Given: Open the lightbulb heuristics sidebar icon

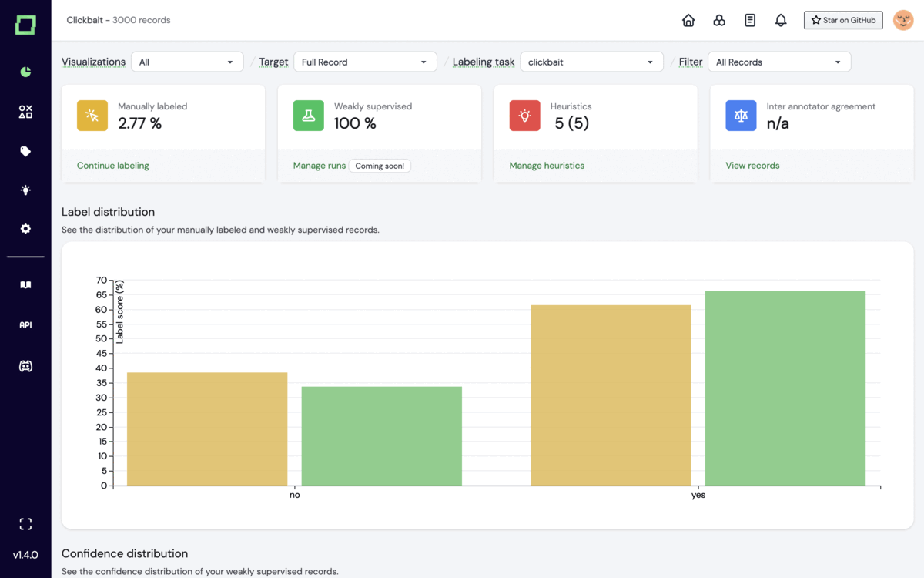Looking at the screenshot, I should pos(25,190).
